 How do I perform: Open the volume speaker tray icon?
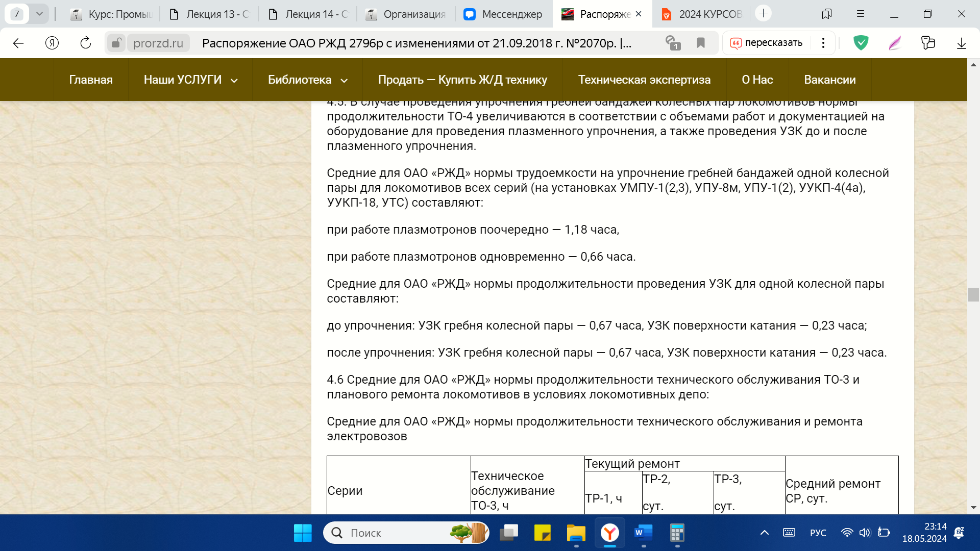coord(865,533)
